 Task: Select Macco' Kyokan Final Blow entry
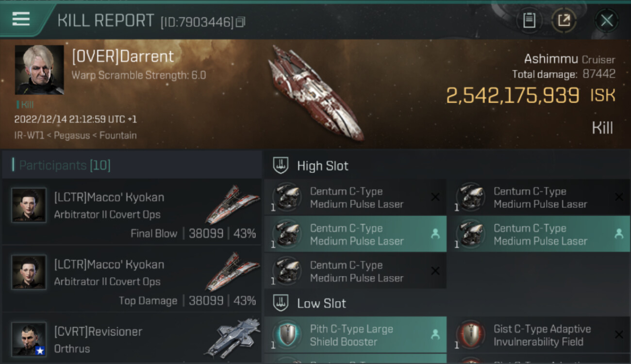(132, 212)
